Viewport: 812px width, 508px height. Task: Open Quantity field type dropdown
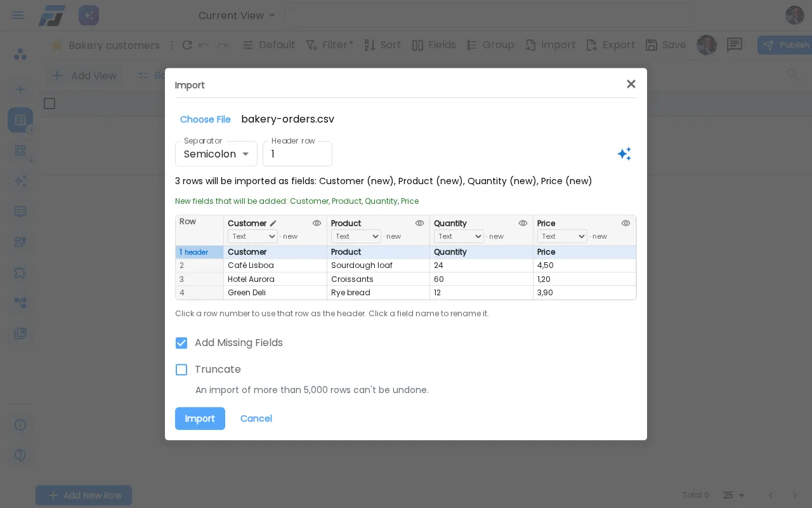[459, 236]
